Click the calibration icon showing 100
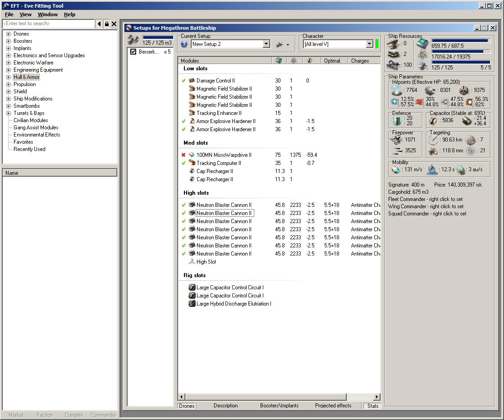504x420 pixels. coord(393,64)
